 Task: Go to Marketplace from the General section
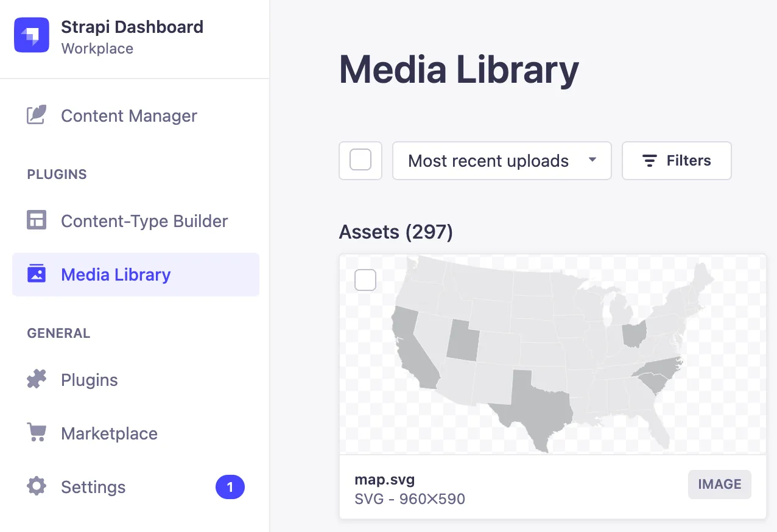[x=109, y=433]
